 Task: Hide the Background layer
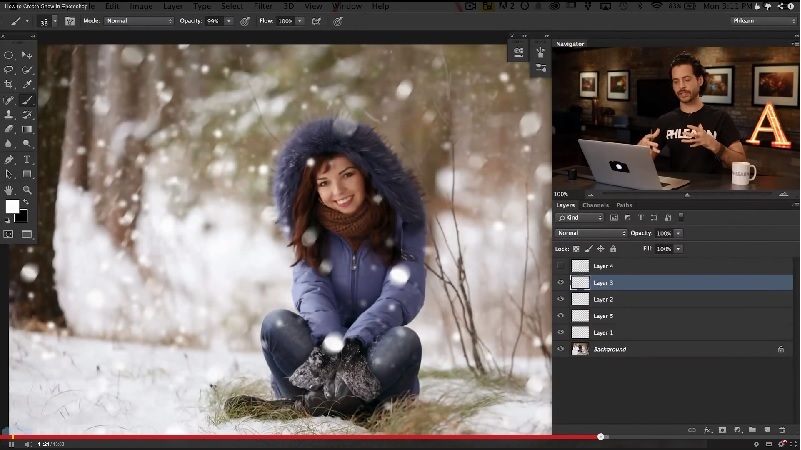561,349
